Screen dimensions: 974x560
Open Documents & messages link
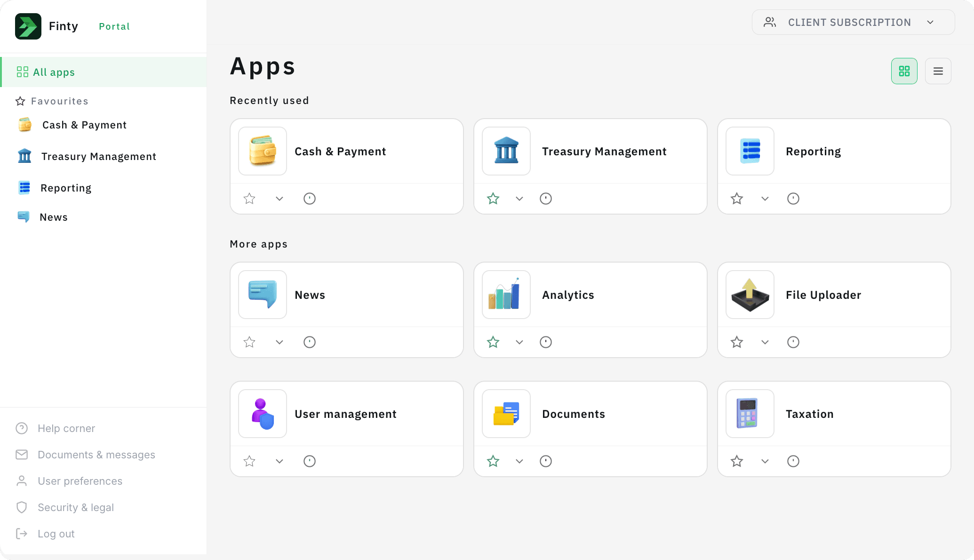(85, 455)
